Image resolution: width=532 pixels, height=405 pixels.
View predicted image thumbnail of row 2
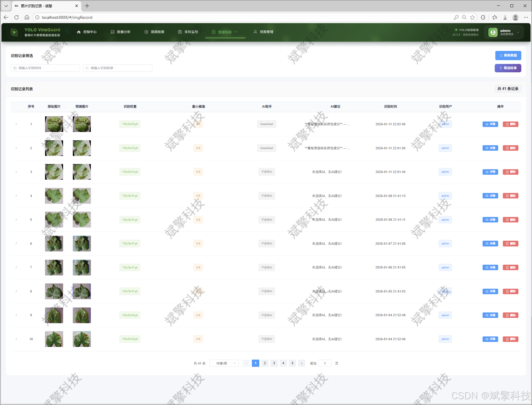coord(82,148)
